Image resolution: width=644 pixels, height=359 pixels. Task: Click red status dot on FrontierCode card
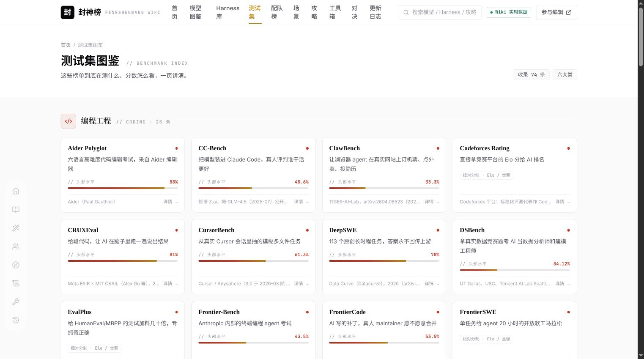438,312
